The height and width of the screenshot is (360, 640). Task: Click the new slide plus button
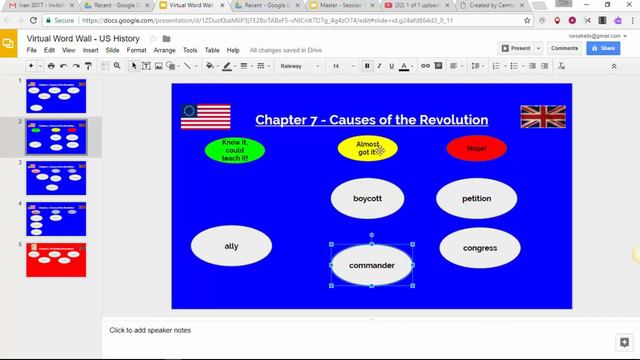[31, 66]
